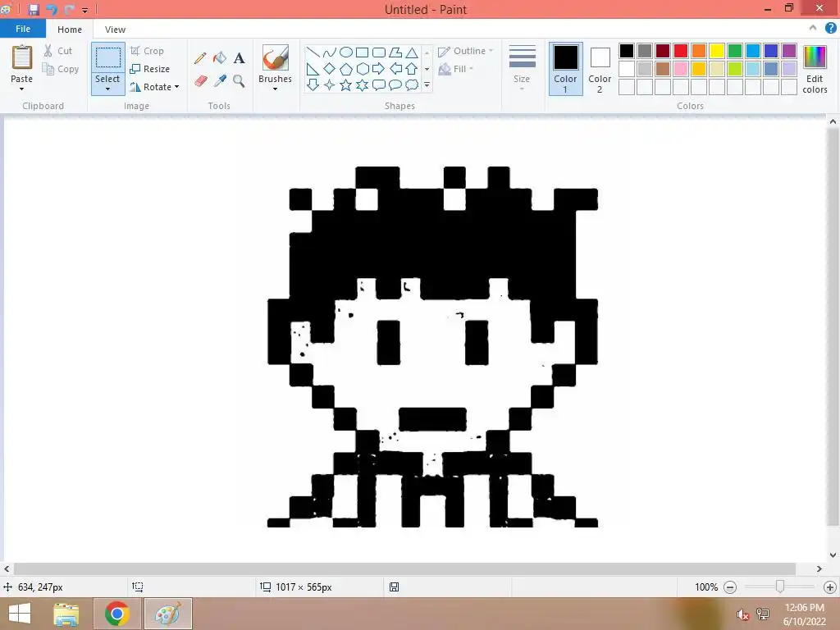Choose the Curve shape
Image resolution: width=840 pixels, height=630 pixels.
coord(330,52)
